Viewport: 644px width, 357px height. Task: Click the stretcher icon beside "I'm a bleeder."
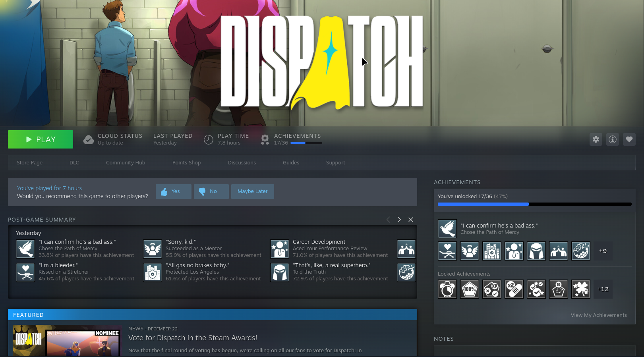coord(25,272)
